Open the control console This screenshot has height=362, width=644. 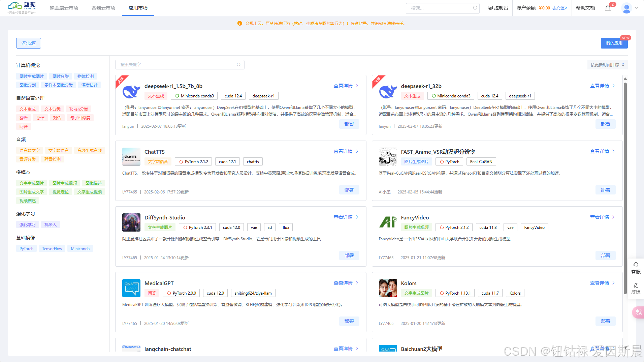[498, 8]
